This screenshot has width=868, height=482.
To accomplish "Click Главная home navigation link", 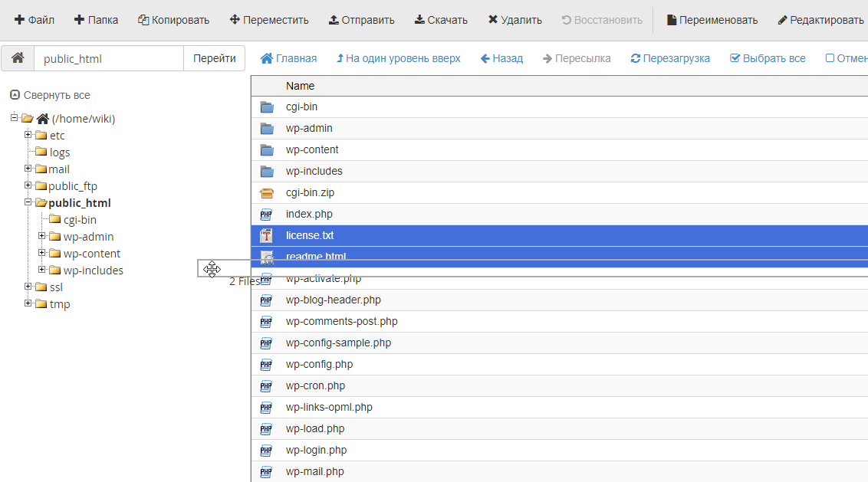I will click(x=288, y=58).
